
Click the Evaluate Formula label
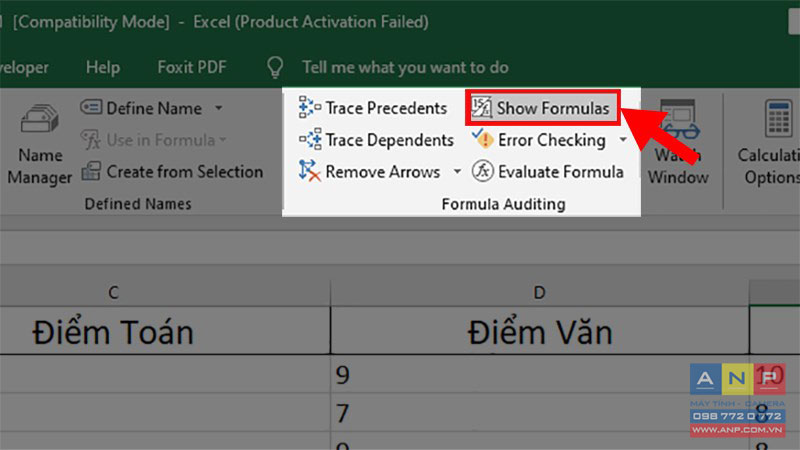(x=561, y=172)
